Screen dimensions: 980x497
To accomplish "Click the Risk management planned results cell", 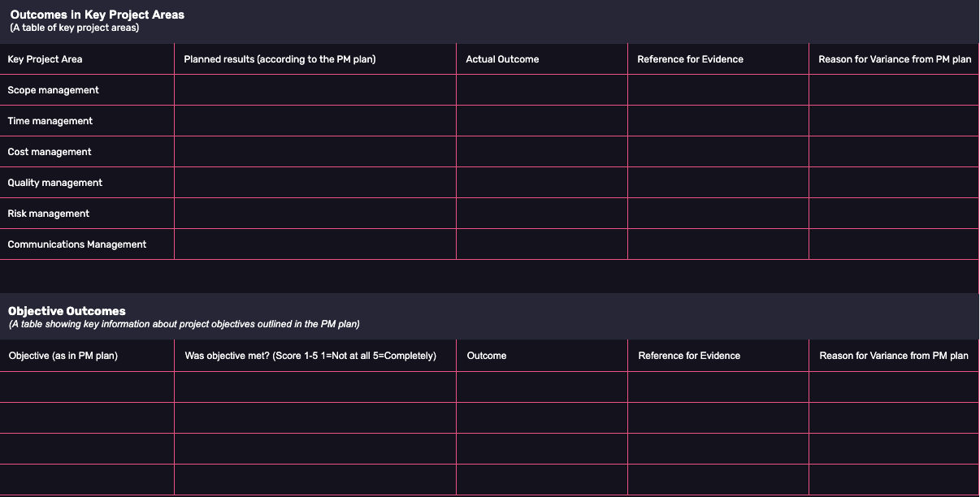I will pos(315,214).
